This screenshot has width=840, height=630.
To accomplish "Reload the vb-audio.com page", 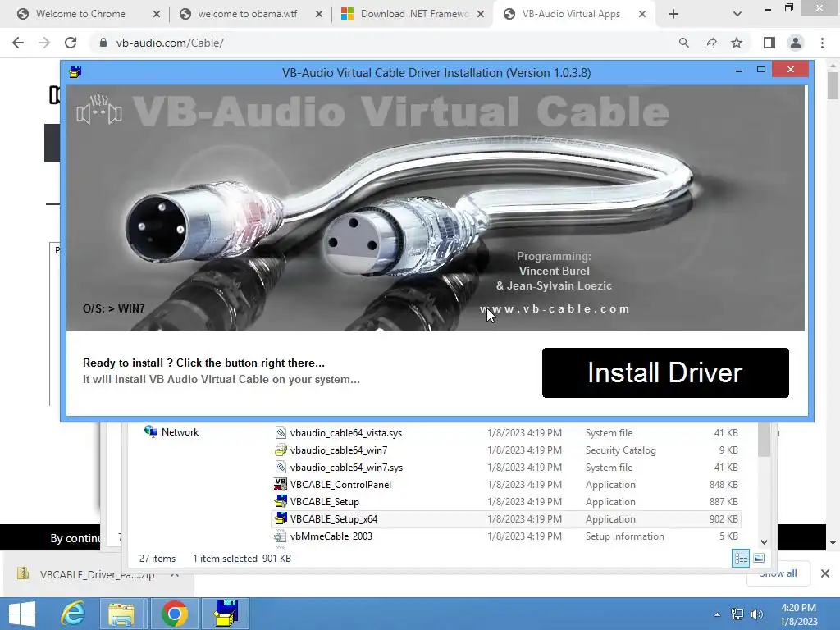I will (x=71, y=43).
